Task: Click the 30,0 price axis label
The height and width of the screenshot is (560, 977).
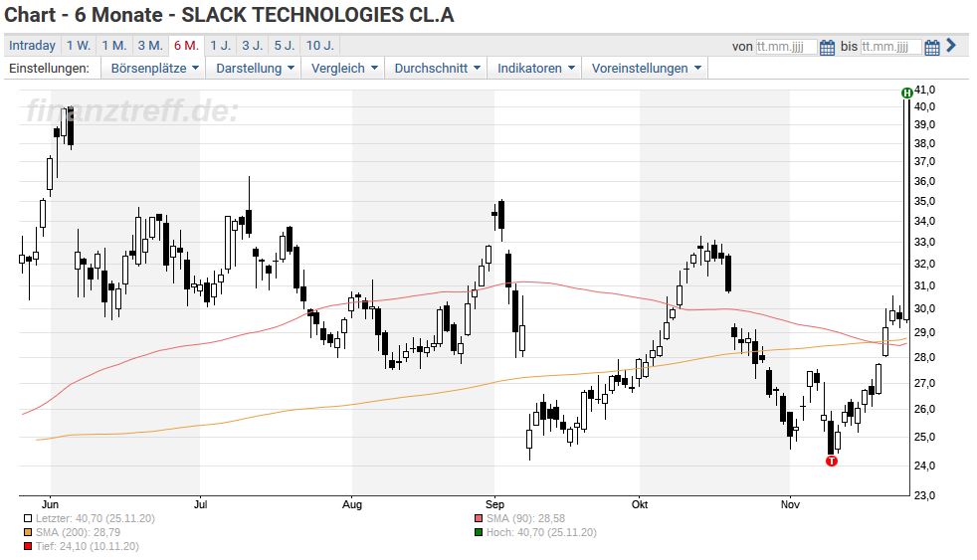Action: (925, 309)
